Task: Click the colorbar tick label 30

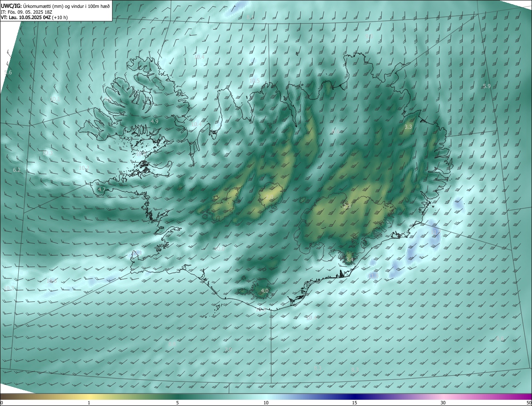Action: coord(443,403)
